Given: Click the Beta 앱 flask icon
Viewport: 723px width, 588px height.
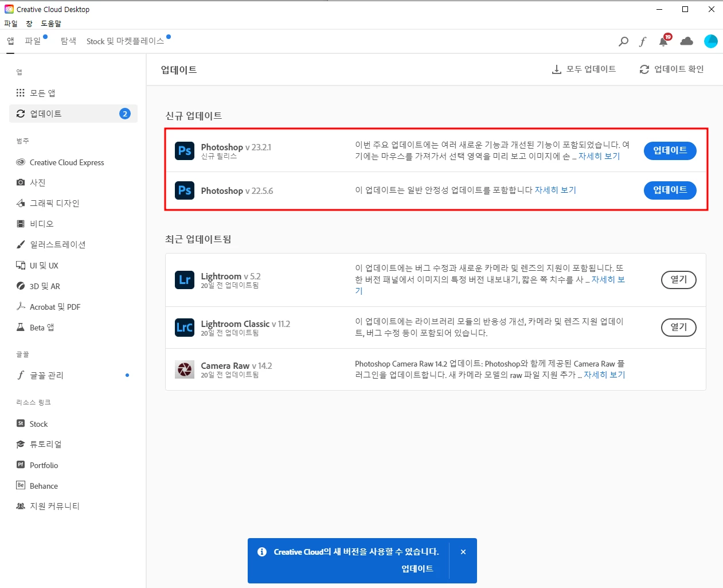Looking at the screenshot, I should tap(21, 327).
